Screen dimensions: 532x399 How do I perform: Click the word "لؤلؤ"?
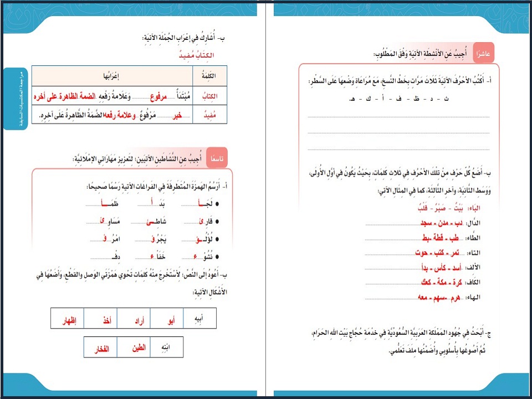pos(204,239)
